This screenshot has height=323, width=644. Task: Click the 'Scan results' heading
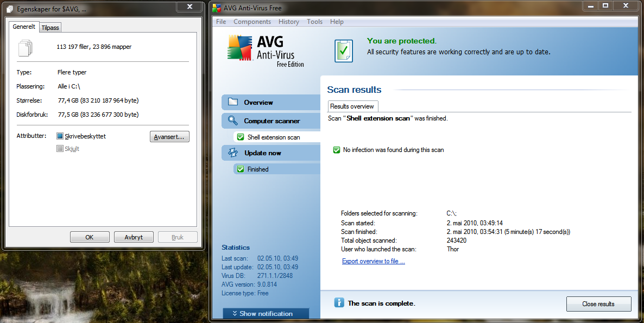[354, 90]
